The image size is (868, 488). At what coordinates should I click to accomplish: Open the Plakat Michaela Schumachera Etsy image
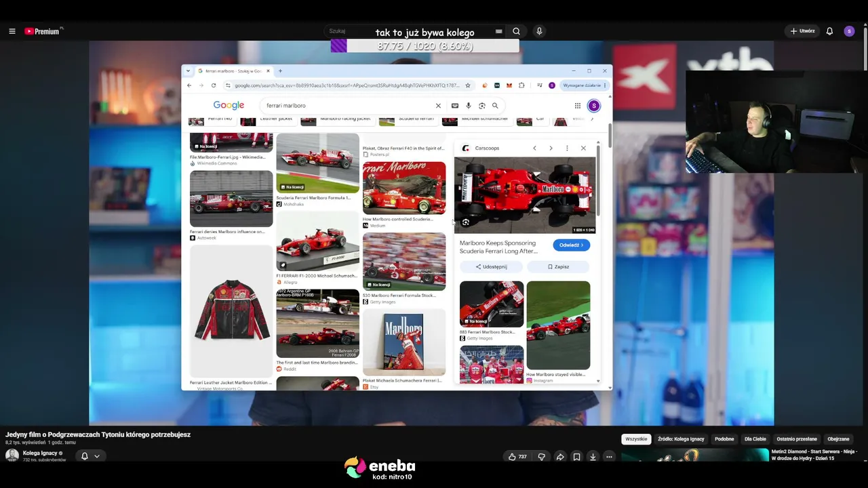404,343
